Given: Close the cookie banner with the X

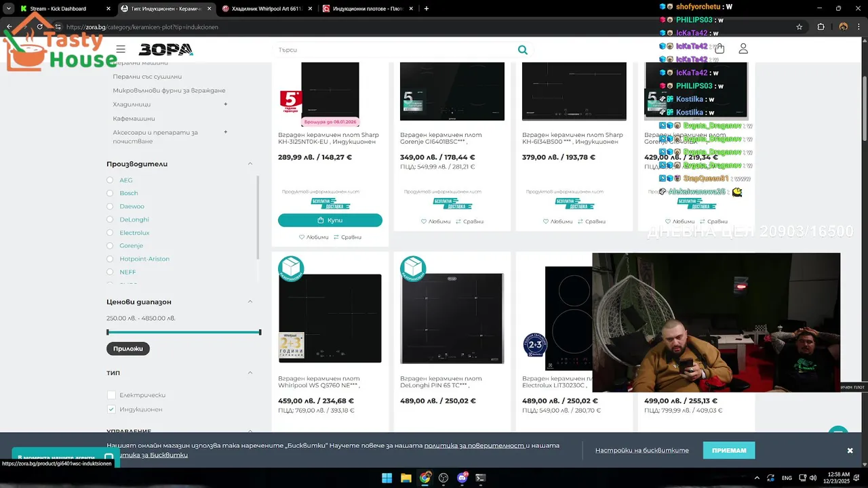Looking at the screenshot, I should click(x=850, y=451).
